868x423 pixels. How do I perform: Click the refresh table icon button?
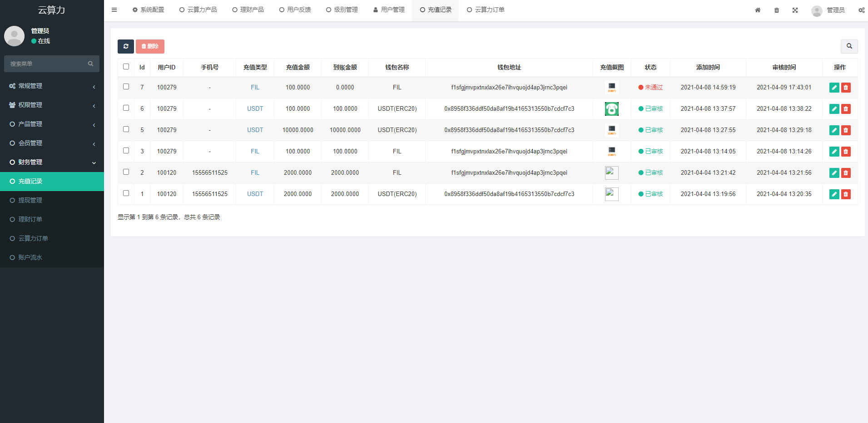126,46
